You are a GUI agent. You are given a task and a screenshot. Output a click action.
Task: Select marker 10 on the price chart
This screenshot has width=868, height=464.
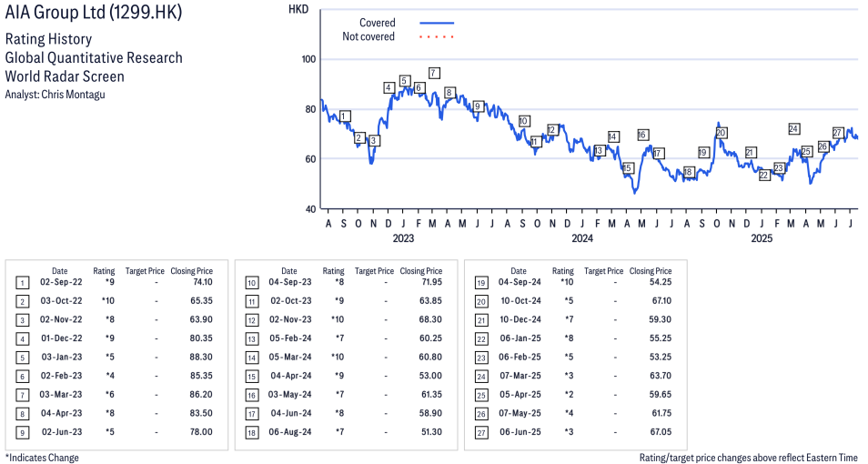point(524,121)
